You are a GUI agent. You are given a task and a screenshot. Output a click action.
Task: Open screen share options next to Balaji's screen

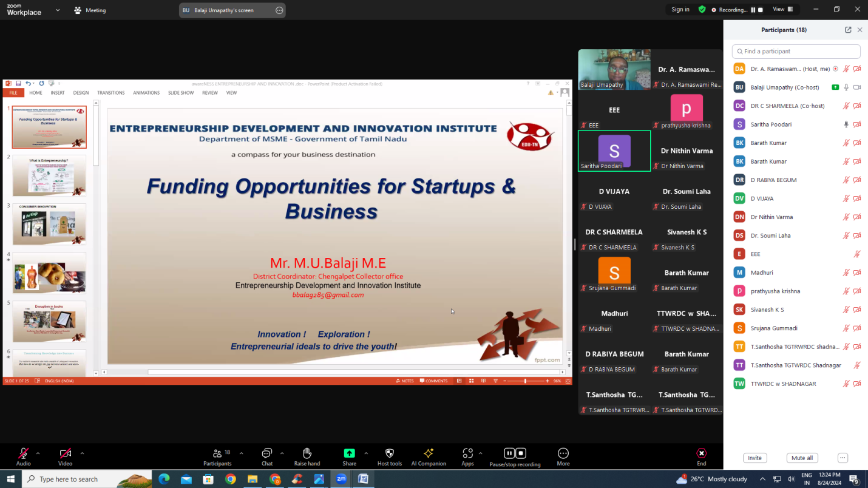tap(279, 10)
